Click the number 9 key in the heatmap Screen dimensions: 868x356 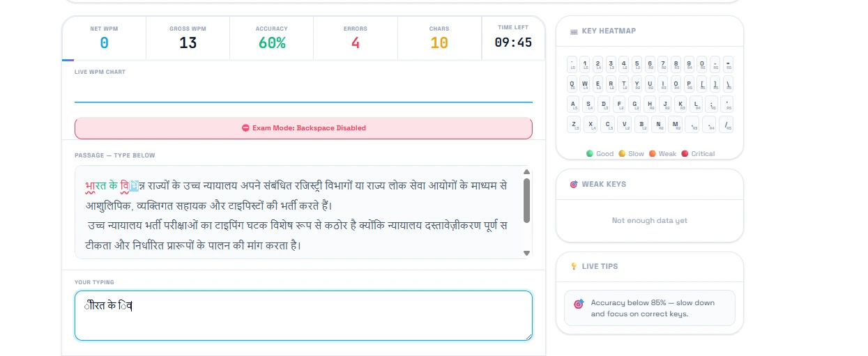(x=689, y=64)
